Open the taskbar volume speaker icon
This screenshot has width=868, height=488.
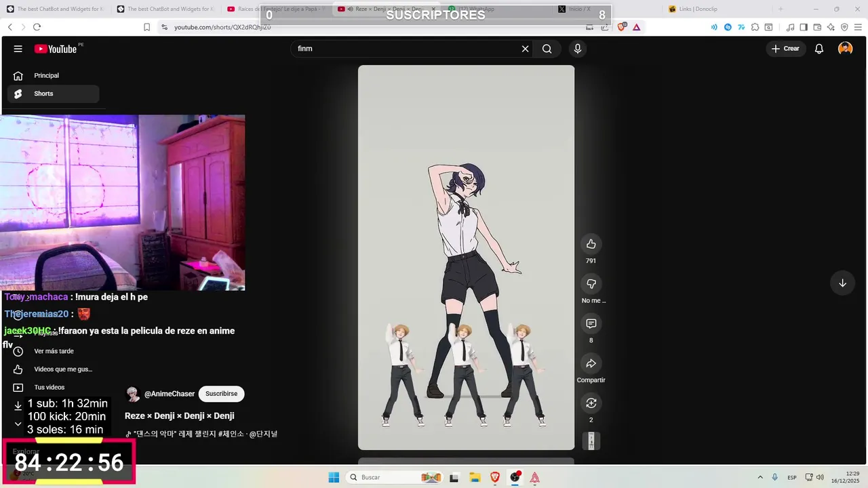point(820,478)
